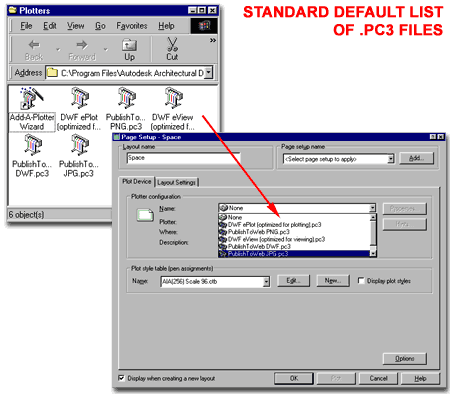Click the Page Setup title bar help icon
The image size is (450, 394).
click(433, 137)
